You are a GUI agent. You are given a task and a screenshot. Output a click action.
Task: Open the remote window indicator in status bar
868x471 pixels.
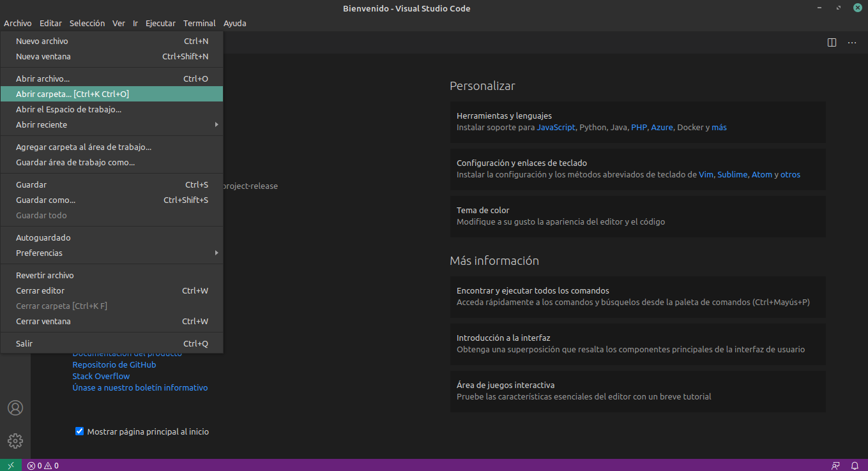point(11,465)
